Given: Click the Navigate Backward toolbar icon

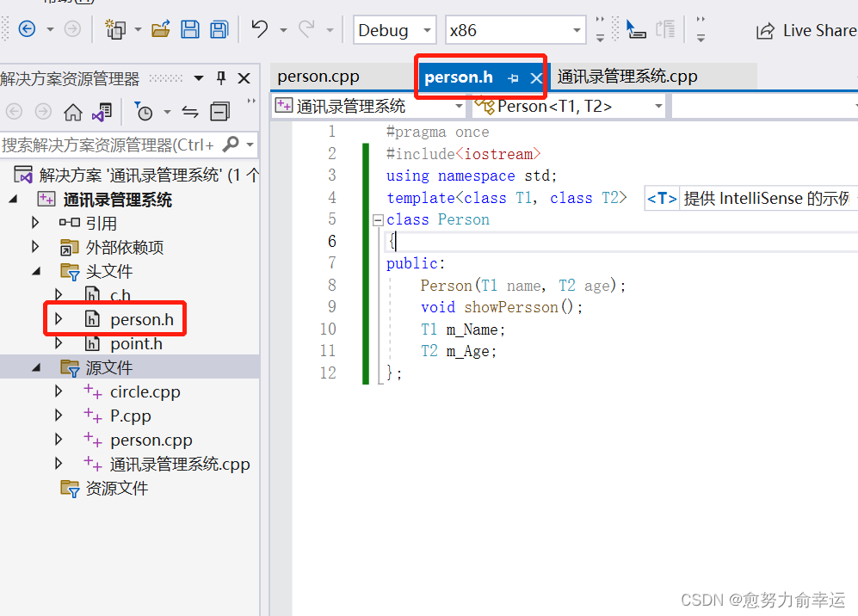Looking at the screenshot, I should click(x=27, y=28).
